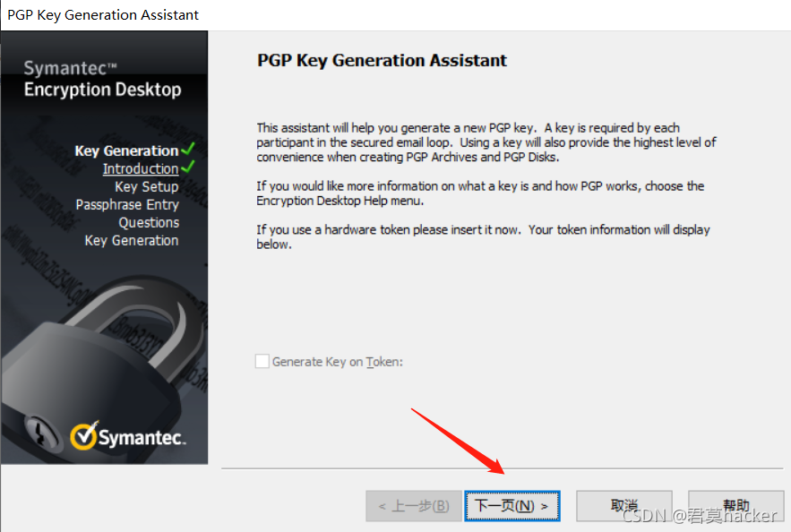Click the PGP Key Generation Assistant page heading
The height and width of the screenshot is (532, 791).
click(x=382, y=61)
